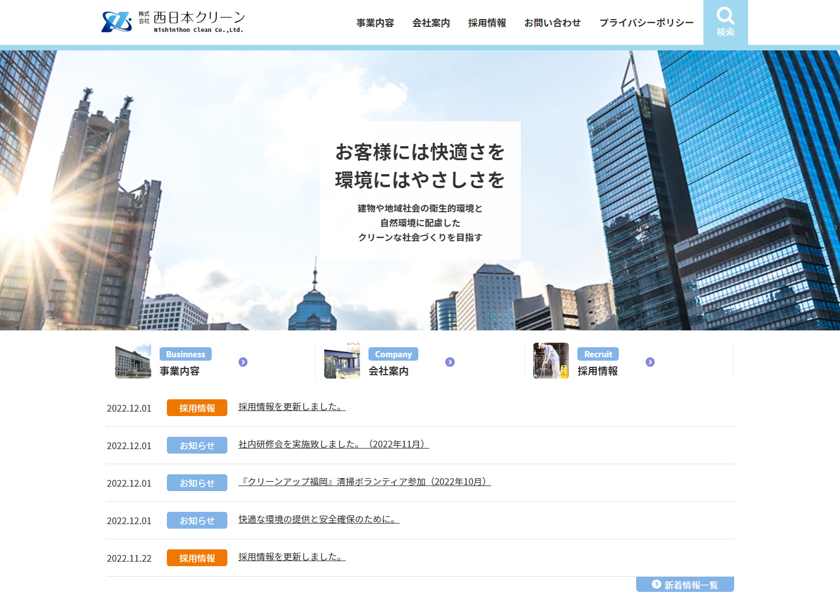Click the 新着情報一覧 button to view all news
This screenshot has height=616, width=840.
(684, 584)
